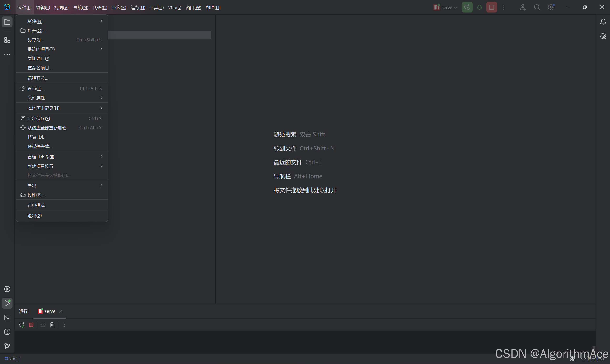Screen dimensions: 610x364
Task: Click 退出(X) in the File menu
Action: 35,216
